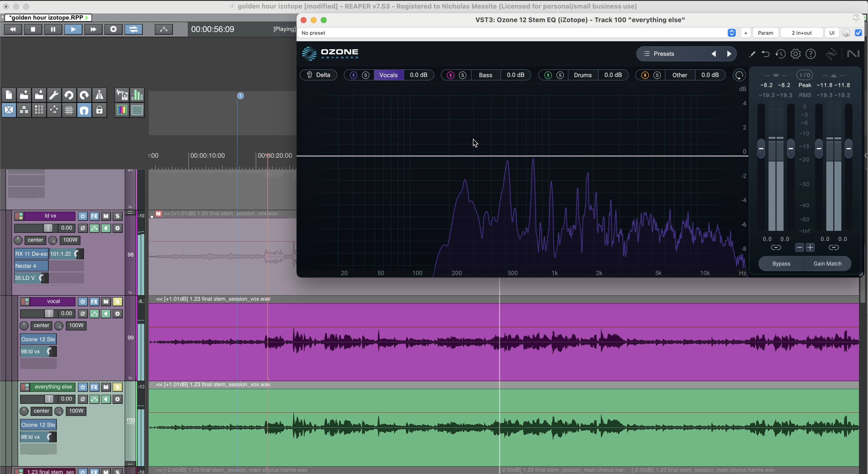Select the Undo tool in REAPER toolbar
Image resolution: width=868 pixels, height=474 pixels.
pyautogui.click(x=69, y=95)
